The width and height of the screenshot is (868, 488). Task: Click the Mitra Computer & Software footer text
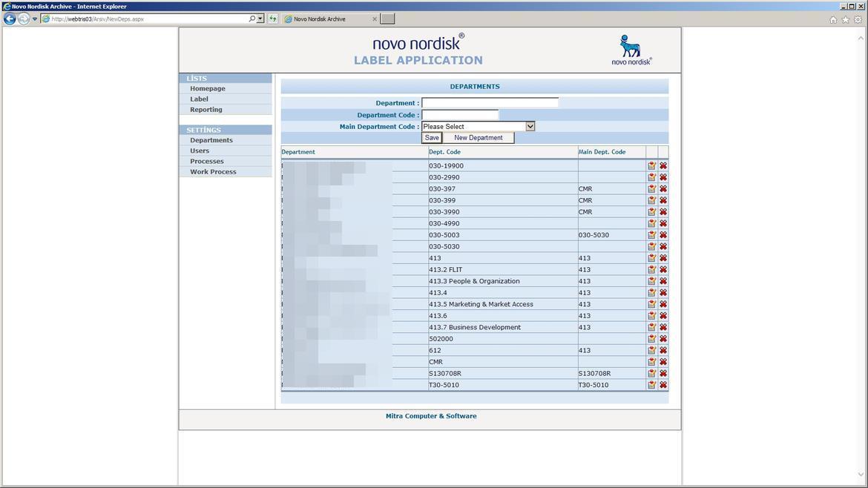coord(431,416)
